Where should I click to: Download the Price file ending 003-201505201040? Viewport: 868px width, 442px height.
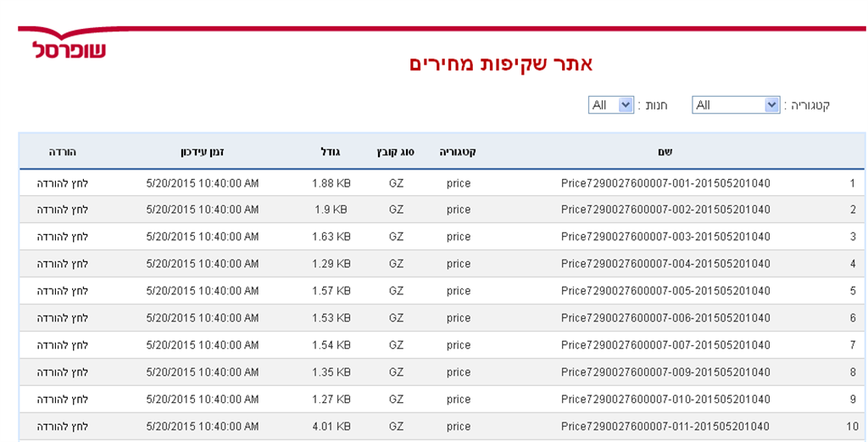63,237
